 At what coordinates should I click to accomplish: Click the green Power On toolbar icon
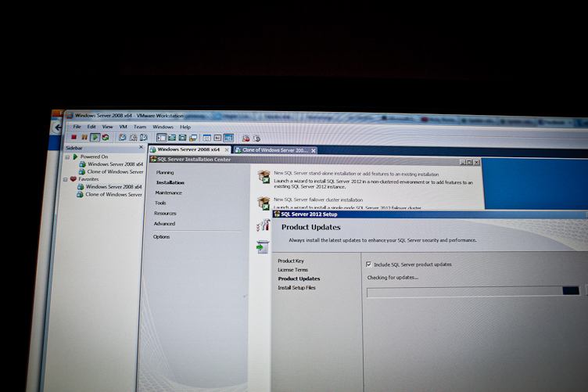click(x=95, y=137)
